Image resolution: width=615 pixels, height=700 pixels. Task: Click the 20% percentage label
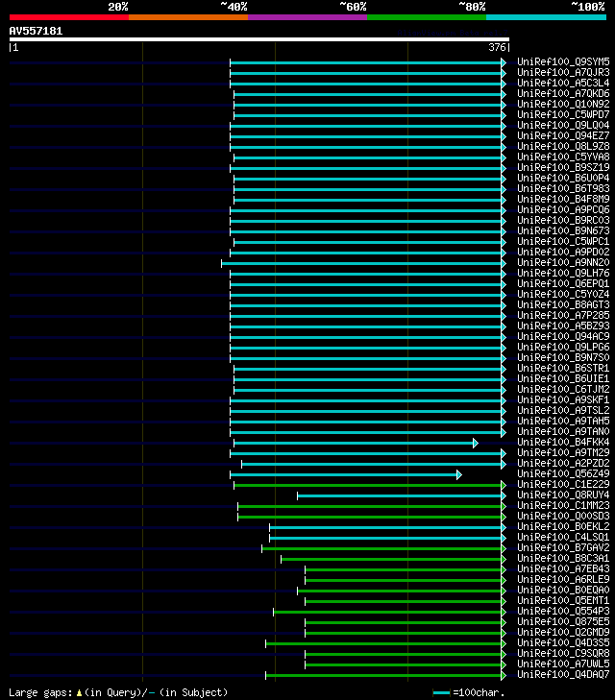point(118,7)
